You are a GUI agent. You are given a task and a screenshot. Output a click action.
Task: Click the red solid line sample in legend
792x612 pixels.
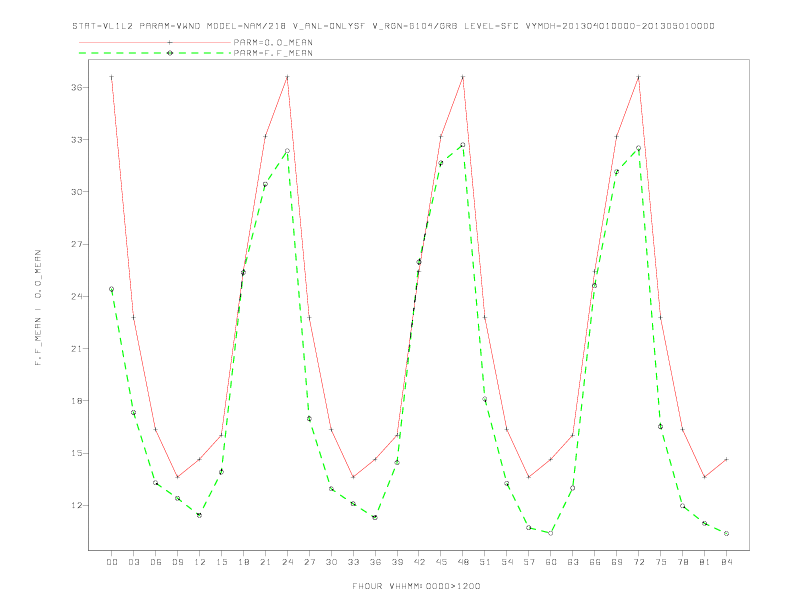155,42
